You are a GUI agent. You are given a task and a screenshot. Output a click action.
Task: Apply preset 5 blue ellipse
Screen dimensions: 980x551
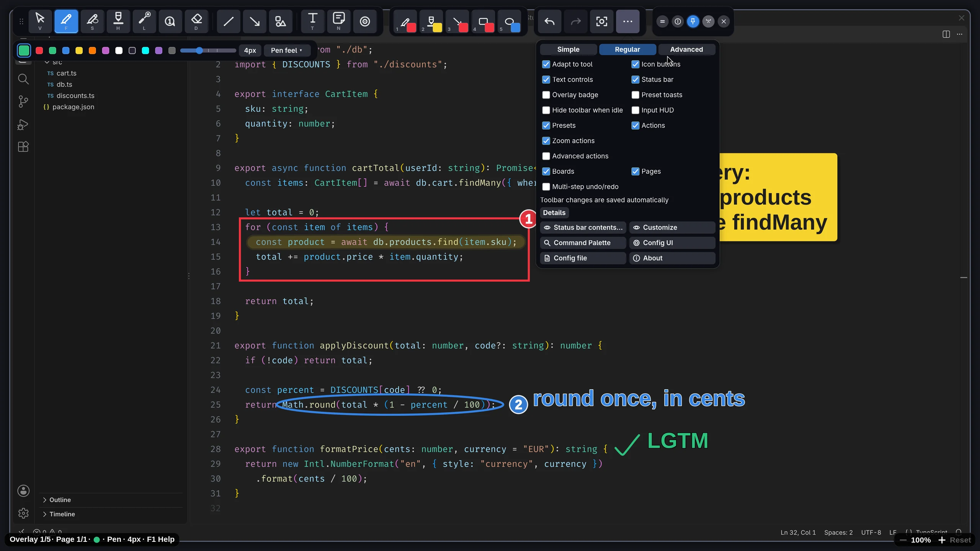coord(510,21)
